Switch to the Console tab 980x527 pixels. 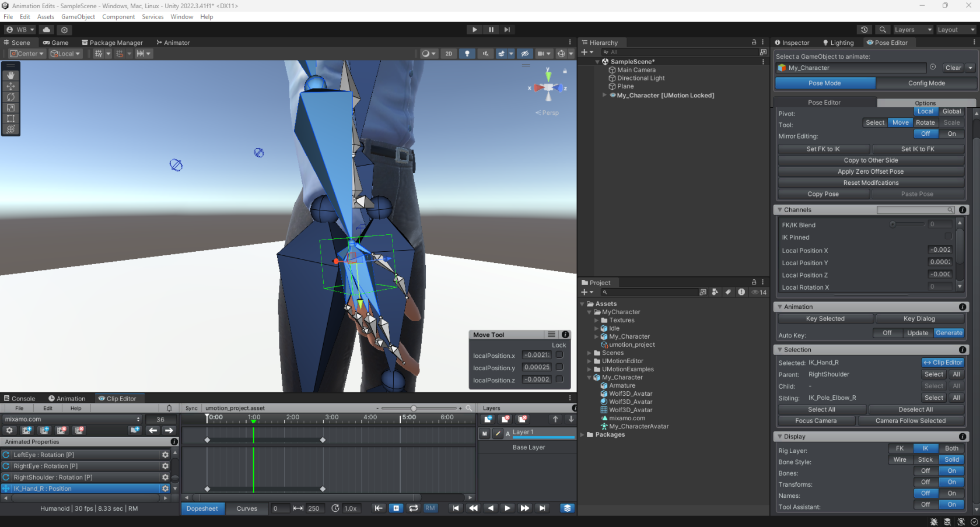(19, 399)
